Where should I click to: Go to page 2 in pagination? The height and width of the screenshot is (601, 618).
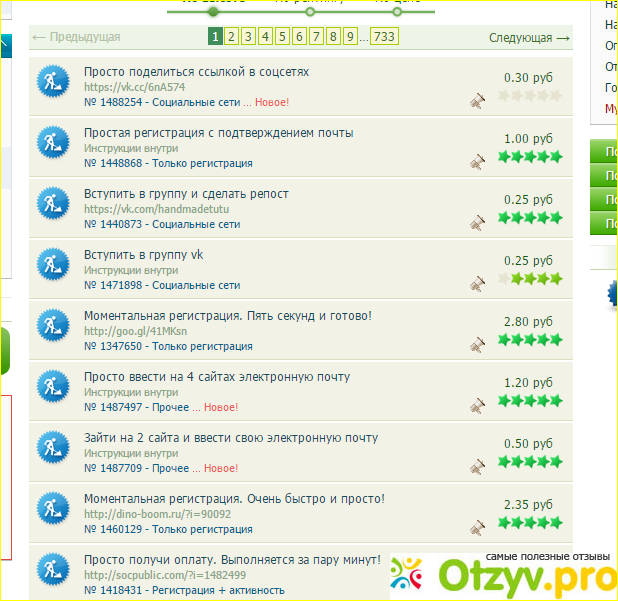pyautogui.click(x=231, y=37)
